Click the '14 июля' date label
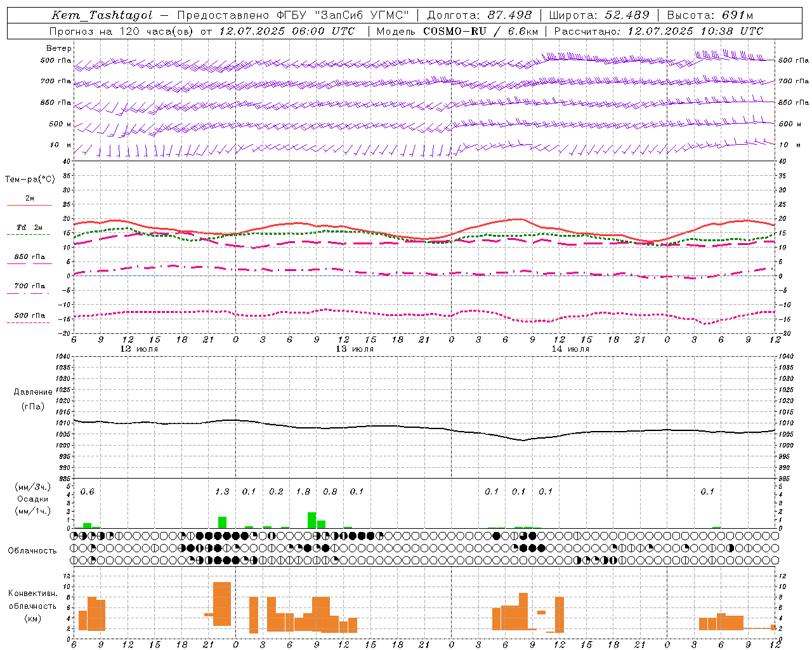Screen dimensions: 812x650 (x=570, y=349)
